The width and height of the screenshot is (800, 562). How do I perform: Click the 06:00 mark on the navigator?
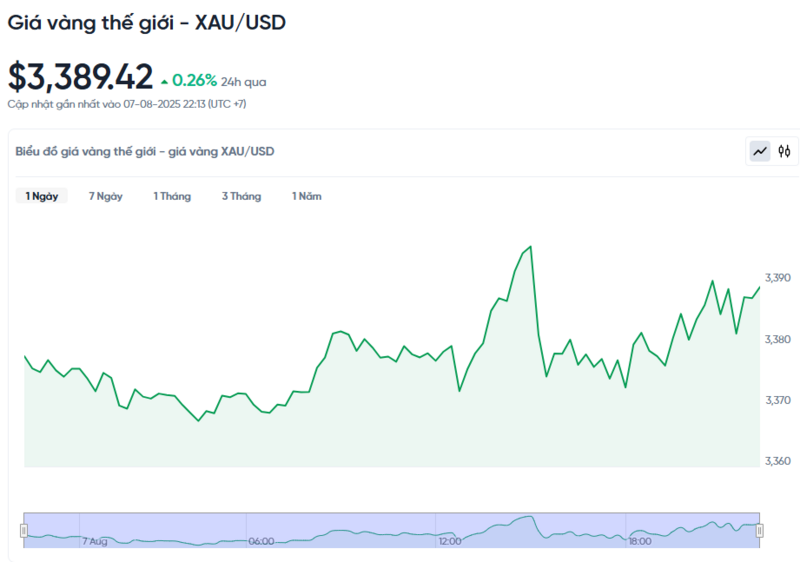point(261,541)
